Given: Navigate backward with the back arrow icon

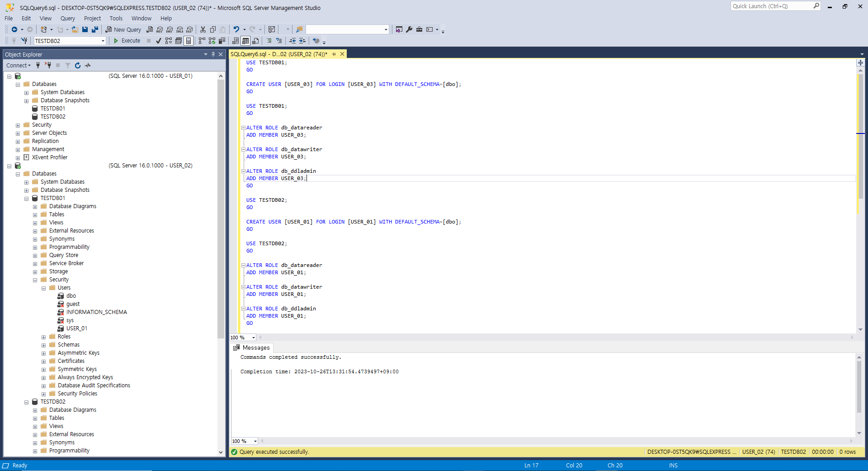Looking at the screenshot, I should pos(14,29).
